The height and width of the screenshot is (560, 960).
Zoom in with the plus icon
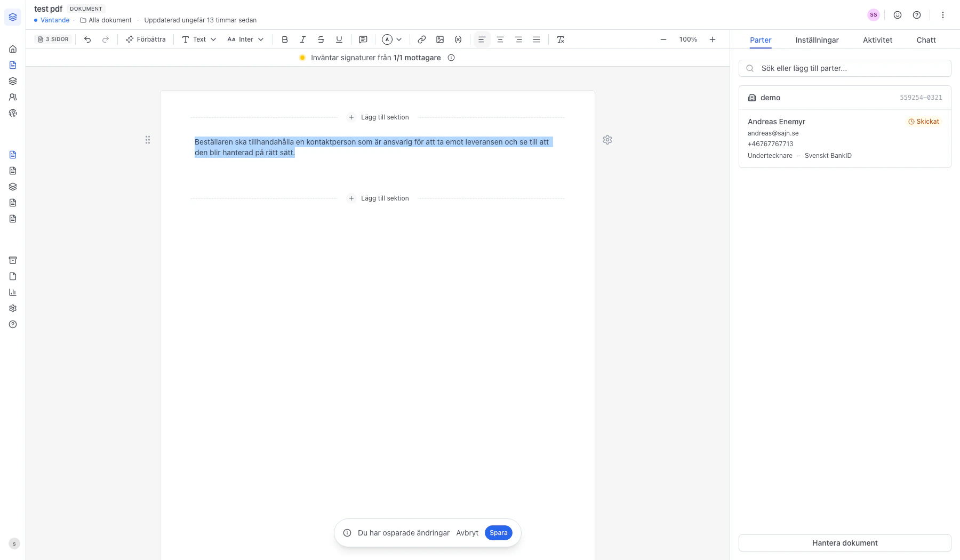(713, 39)
